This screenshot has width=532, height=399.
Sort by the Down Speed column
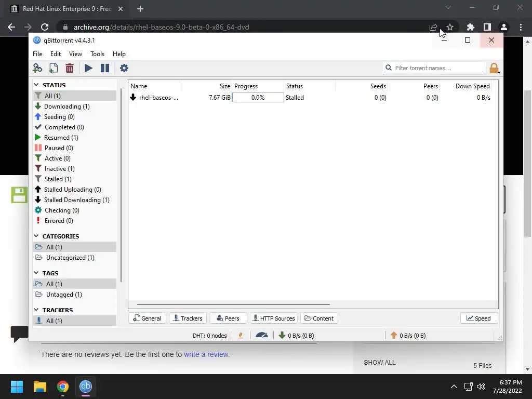[x=466, y=86]
